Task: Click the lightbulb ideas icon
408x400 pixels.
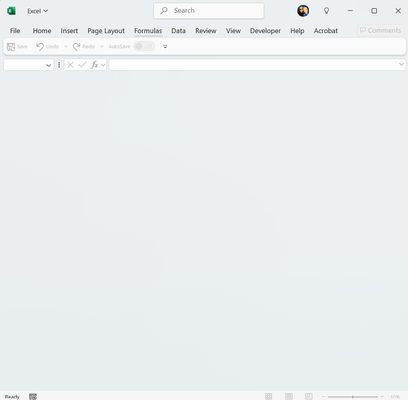Action: (x=326, y=11)
